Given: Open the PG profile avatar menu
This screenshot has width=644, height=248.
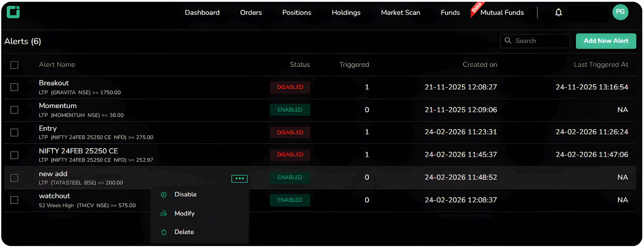Looking at the screenshot, I should [621, 12].
